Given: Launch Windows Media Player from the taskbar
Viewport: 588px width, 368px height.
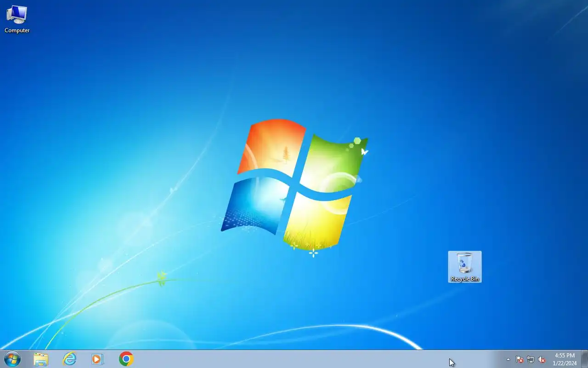Looking at the screenshot, I should (x=97, y=359).
